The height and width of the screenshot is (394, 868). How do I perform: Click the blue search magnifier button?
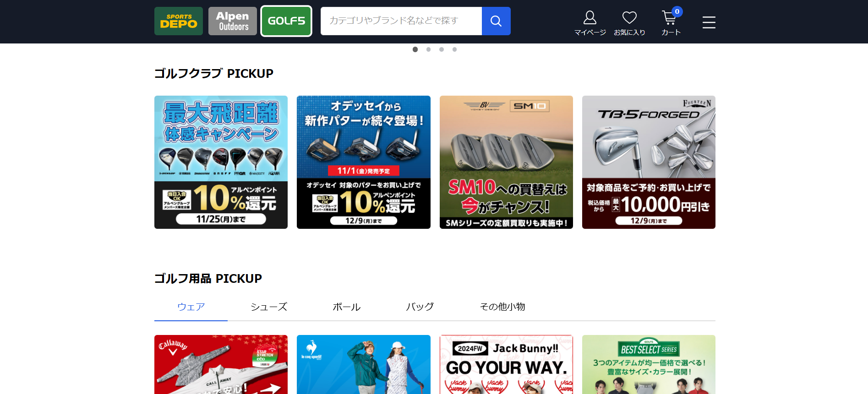(x=496, y=21)
